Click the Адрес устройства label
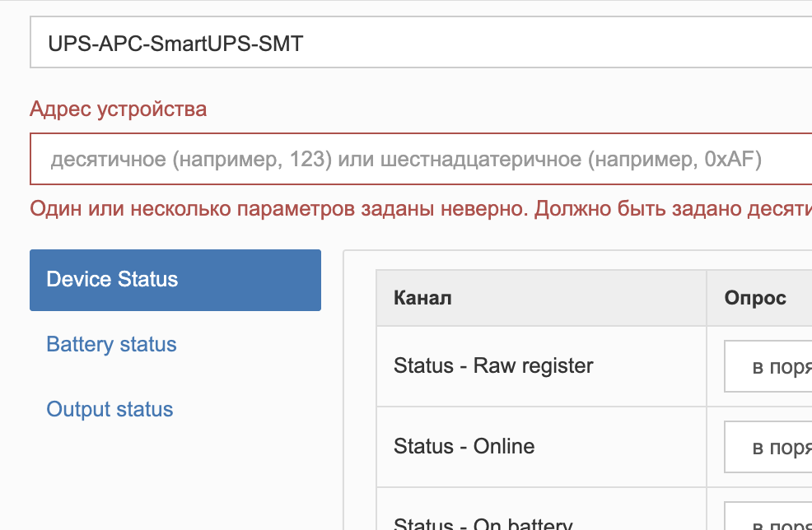The height and width of the screenshot is (530, 812). tap(118, 109)
